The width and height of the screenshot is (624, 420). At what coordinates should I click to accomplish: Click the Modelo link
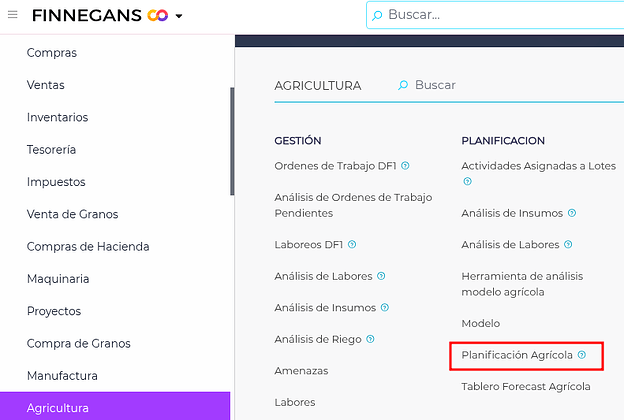pos(480,324)
